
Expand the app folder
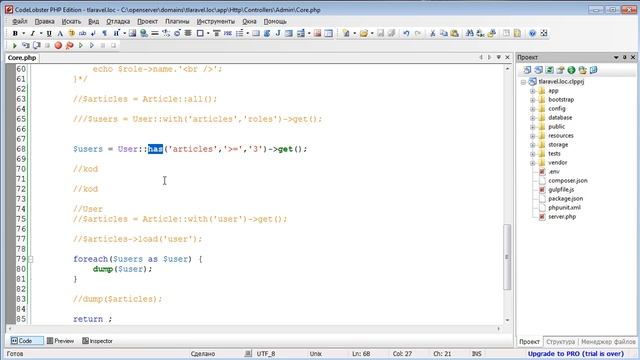533,91
